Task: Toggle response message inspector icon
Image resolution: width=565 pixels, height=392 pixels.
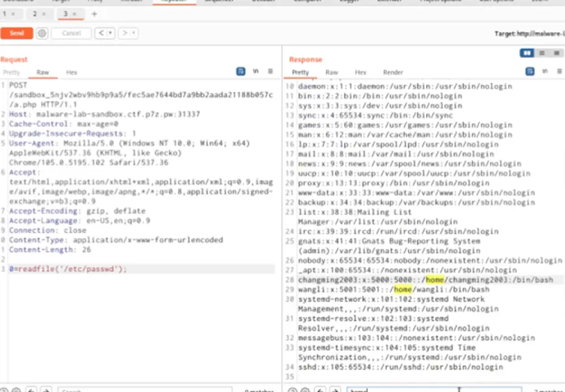Action: tap(530, 72)
